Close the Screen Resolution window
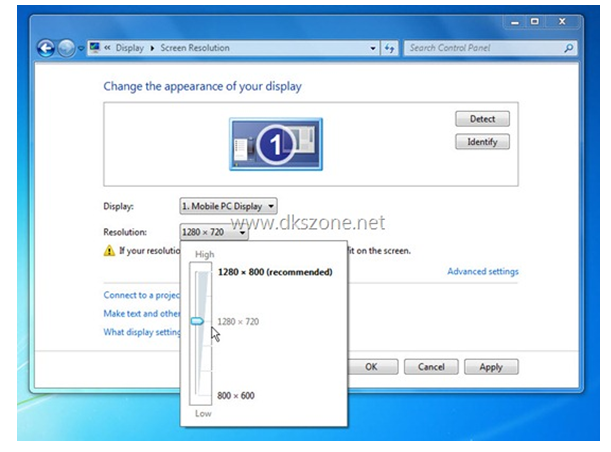Image resolution: width=611 pixels, height=452 pixels. [x=562, y=22]
